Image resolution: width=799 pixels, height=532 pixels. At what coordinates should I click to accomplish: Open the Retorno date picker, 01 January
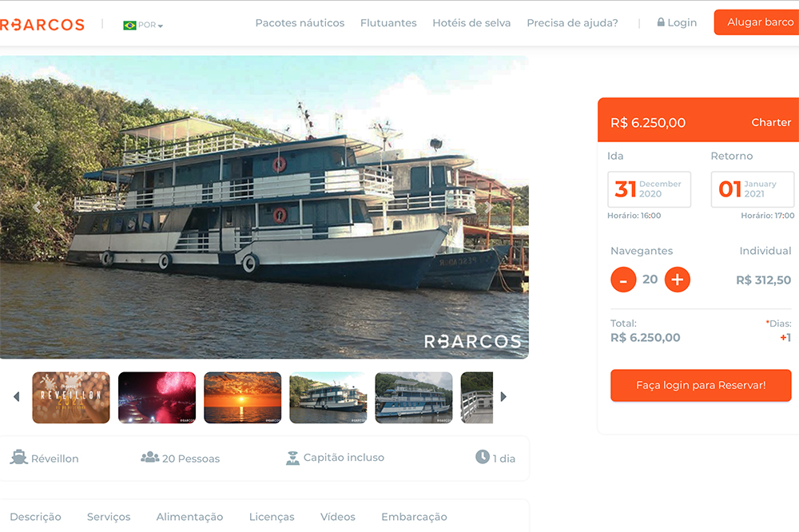pos(753,189)
